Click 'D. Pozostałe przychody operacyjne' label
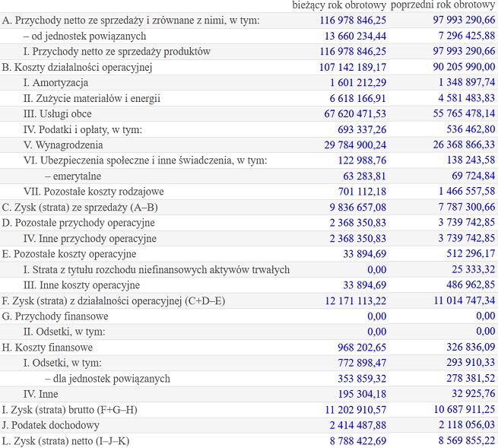 78,223
